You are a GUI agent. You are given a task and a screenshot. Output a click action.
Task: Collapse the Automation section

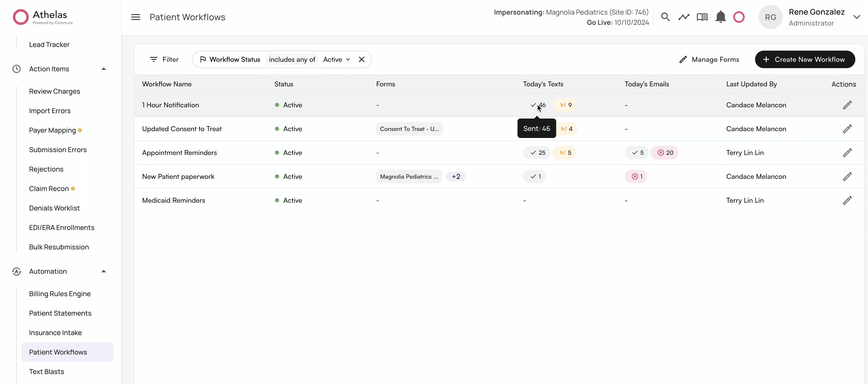[x=103, y=271]
